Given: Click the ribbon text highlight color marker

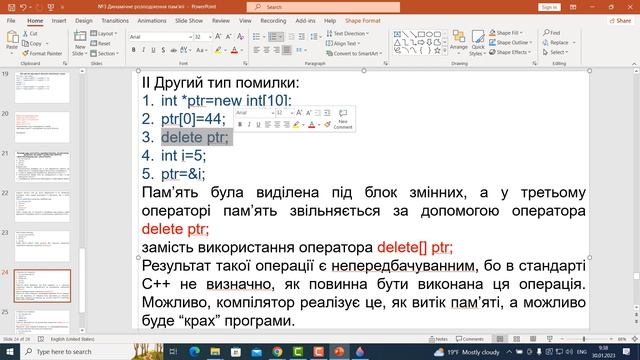Looking at the screenshot, I should point(218,50).
